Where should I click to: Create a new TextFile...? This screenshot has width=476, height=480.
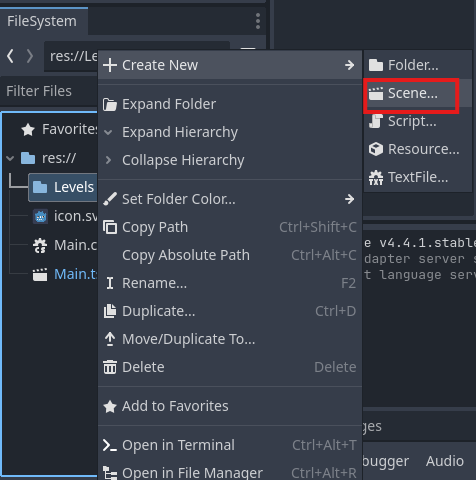(x=418, y=177)
